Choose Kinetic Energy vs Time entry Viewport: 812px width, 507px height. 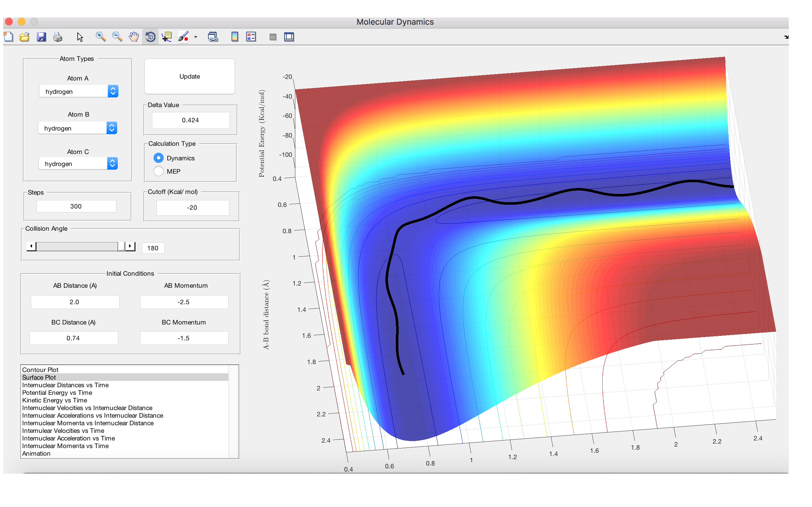tap(55, 400)
